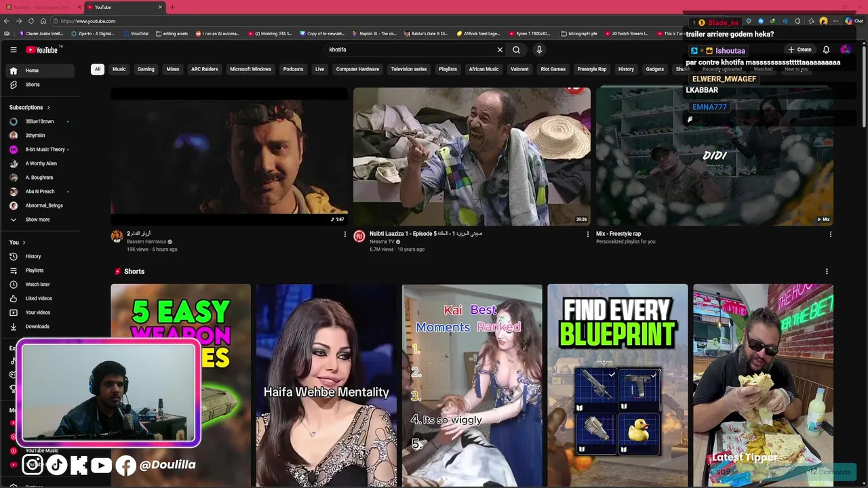
Task: Open Your videos in the sidebar
Action: 41,312
